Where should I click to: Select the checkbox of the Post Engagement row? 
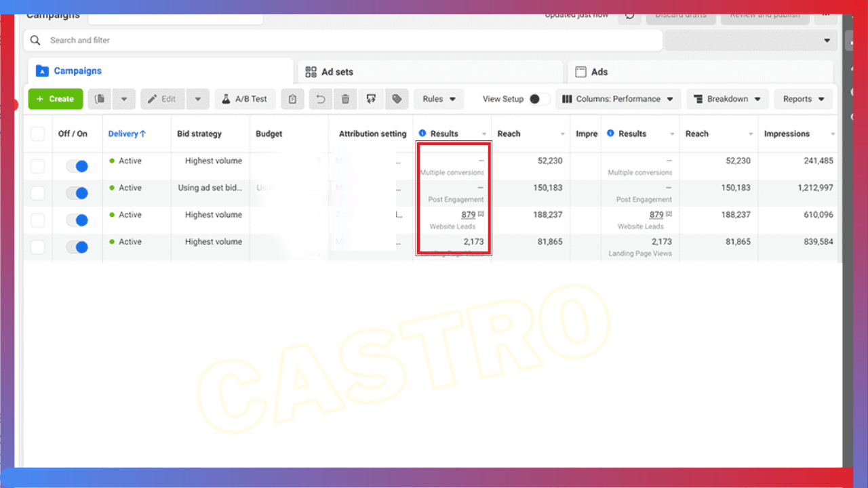pyautogui.click(x=38, y=193)
